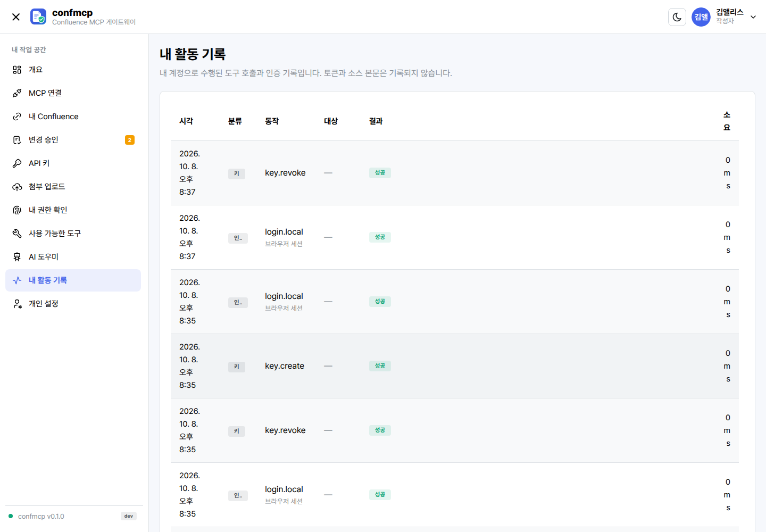Screen dimensions: 766x532
Task: Click the 개요 grid icon in the sidebar
Action: point(17,70)
